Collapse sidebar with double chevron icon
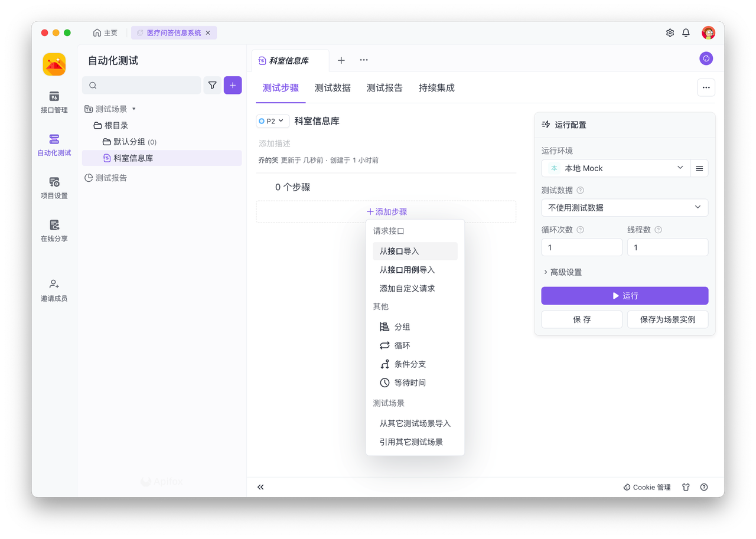 260,487
